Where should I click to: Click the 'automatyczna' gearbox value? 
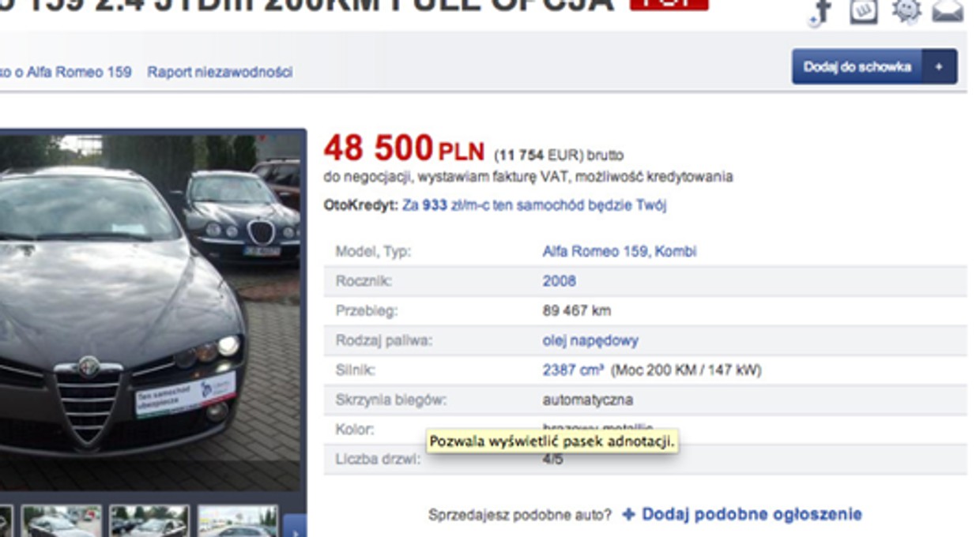pyautogui.click(x=587, y=400)
